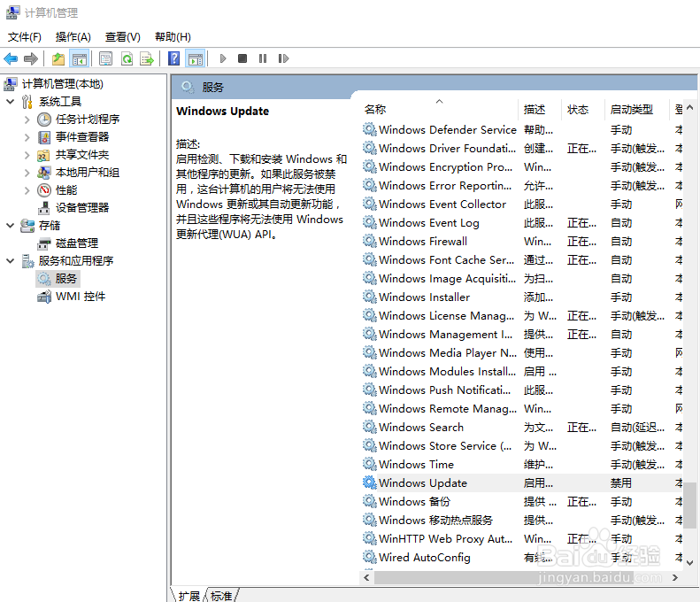Click the Export list toolbar icon

click(147, 58)
